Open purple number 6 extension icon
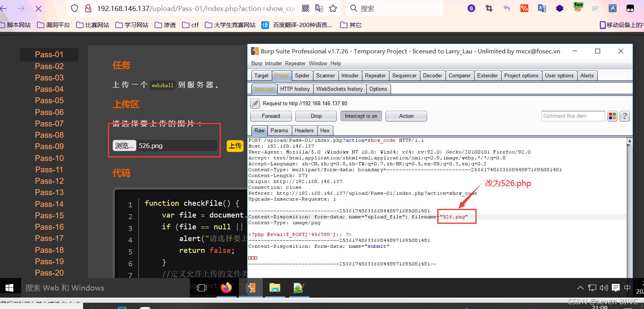Viewport: 644px width, 309px height. (471, 8)
